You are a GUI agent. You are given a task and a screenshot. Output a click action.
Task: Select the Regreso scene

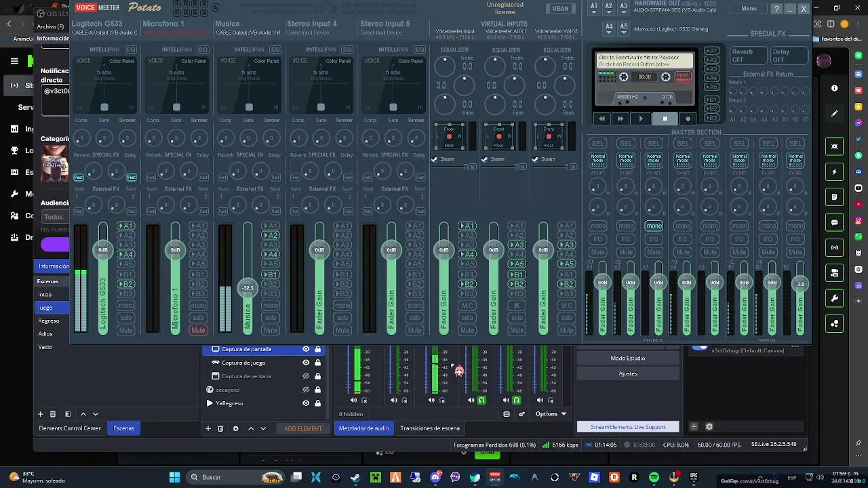pyautogui.click(x=49, y=321)
